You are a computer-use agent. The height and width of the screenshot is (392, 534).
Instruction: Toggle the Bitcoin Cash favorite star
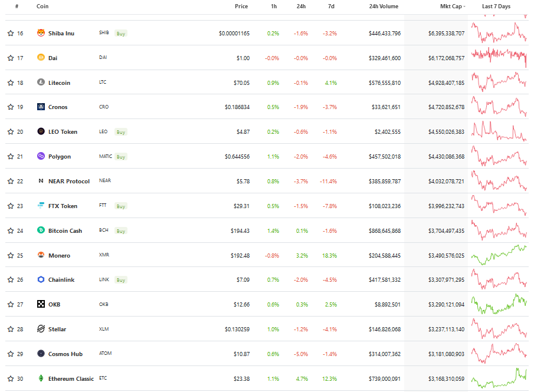11,230
